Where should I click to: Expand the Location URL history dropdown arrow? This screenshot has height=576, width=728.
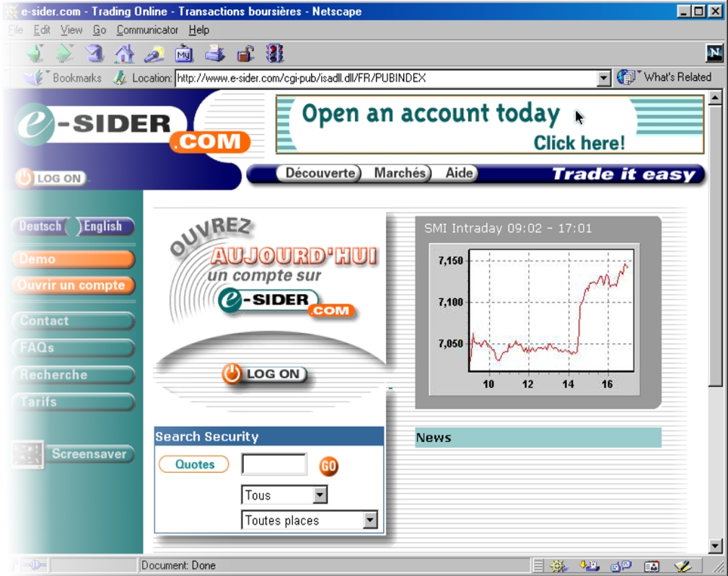click(x=603, y=78)
